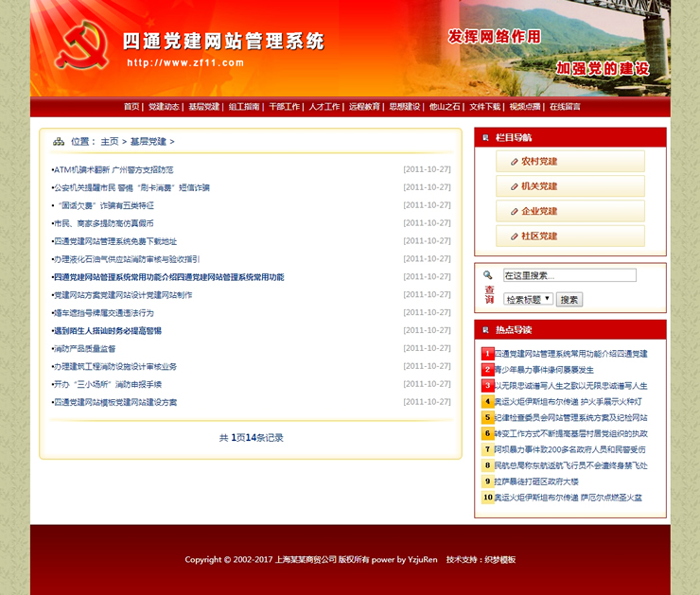Click 主页 link in the breadcrumb
Screen dimensions: 700x595
coord(110,142)
